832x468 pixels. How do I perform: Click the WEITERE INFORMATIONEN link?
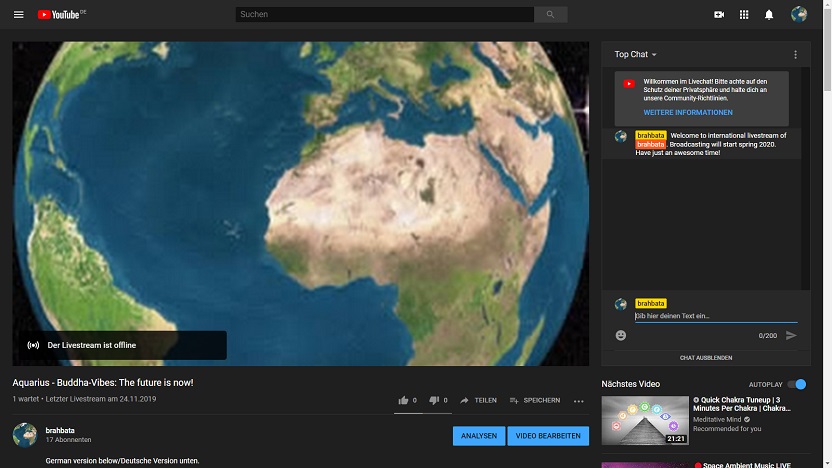tap(687, 113)
